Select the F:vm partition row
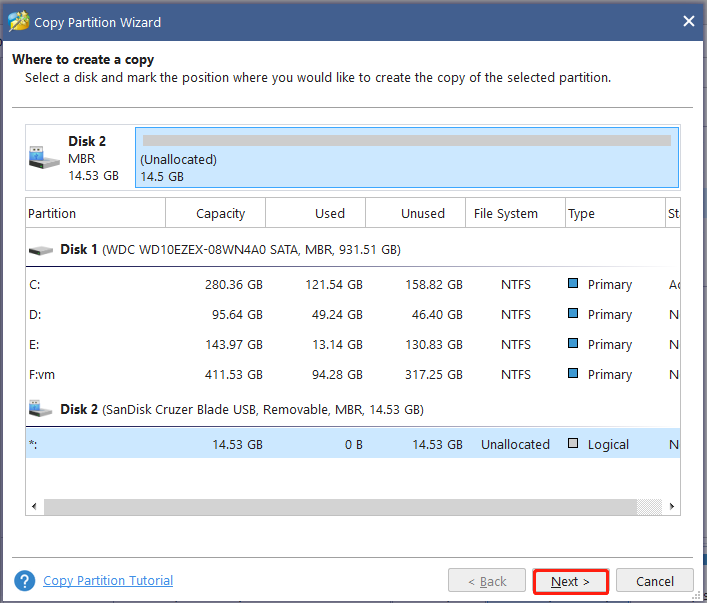 coord(353,374)
